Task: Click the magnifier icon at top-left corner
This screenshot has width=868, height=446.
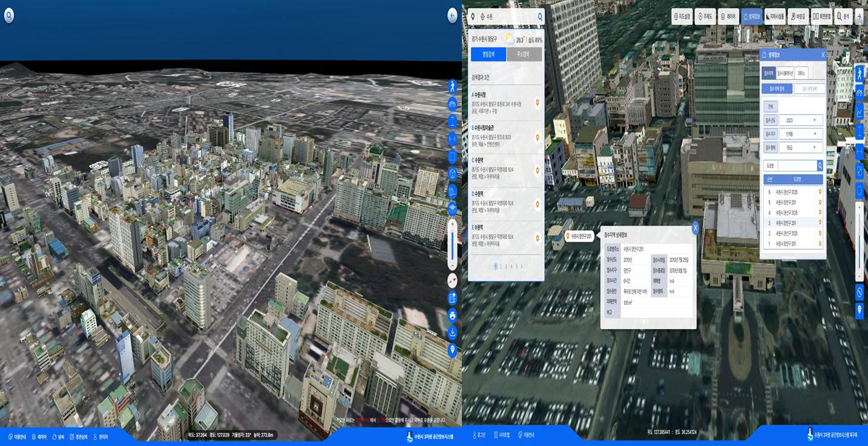Action: (x=8, y=16)
